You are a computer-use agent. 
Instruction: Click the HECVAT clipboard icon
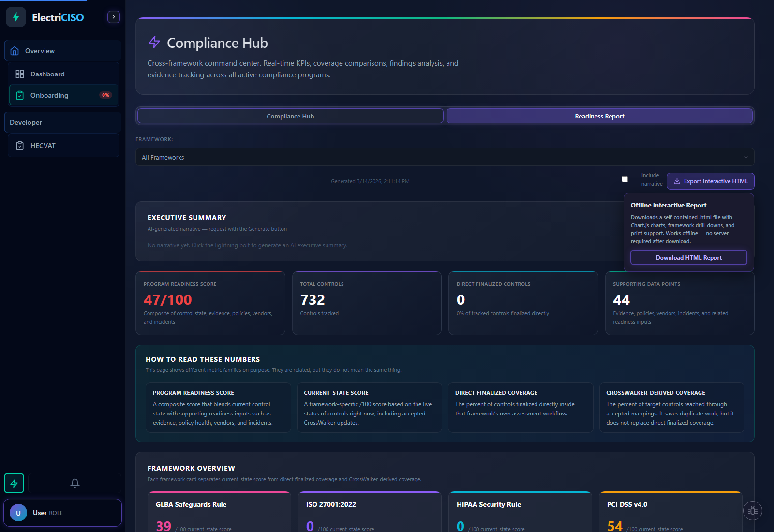tap(20, 145)
